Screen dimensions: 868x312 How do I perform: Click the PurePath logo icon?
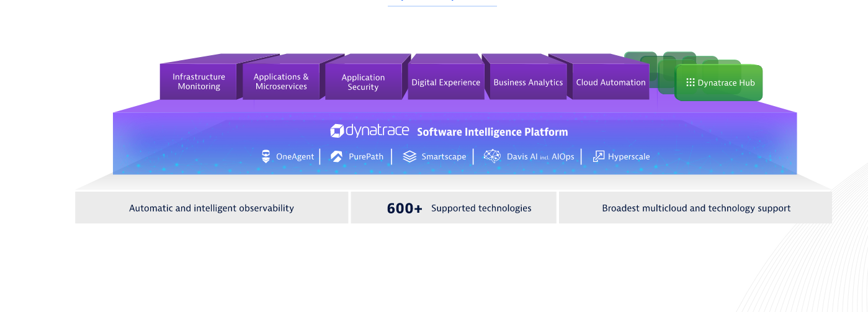337,156
